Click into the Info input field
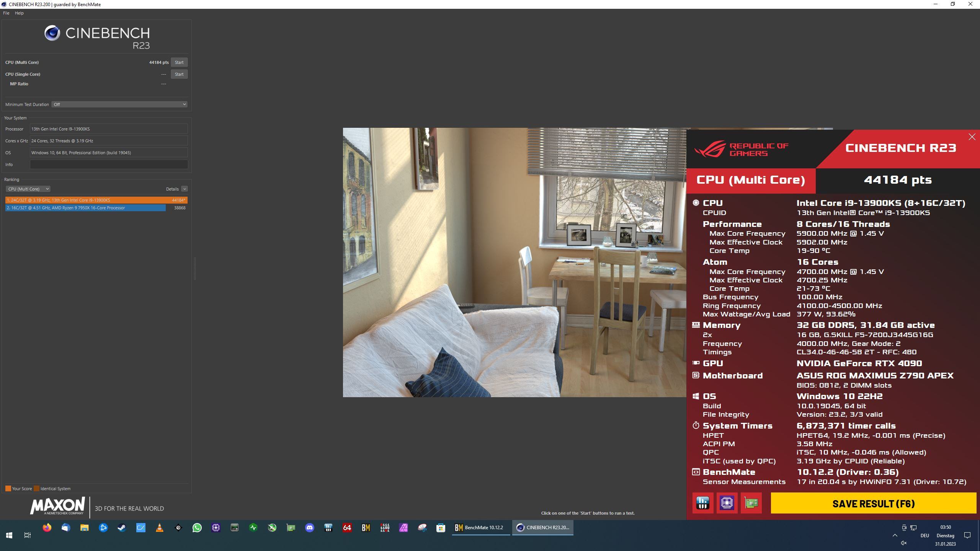This screenshot has height=551, width=980. 109,165
